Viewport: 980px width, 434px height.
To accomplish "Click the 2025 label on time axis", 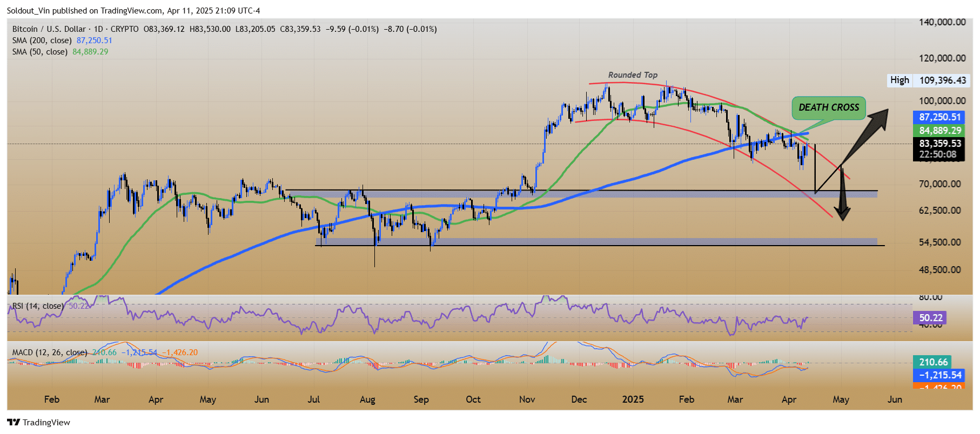I will coord(633,399).
